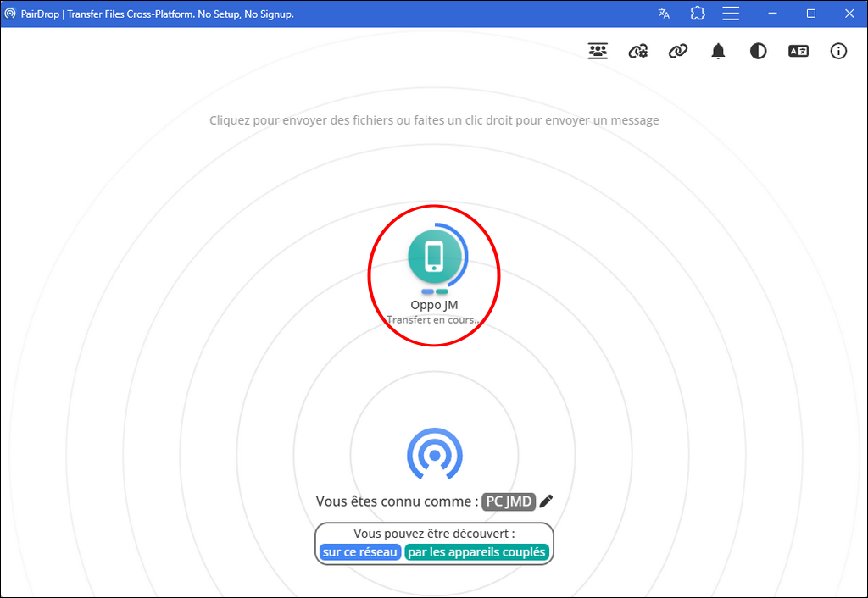Click 'par les appareils couplés' badge

pos(477,552)
